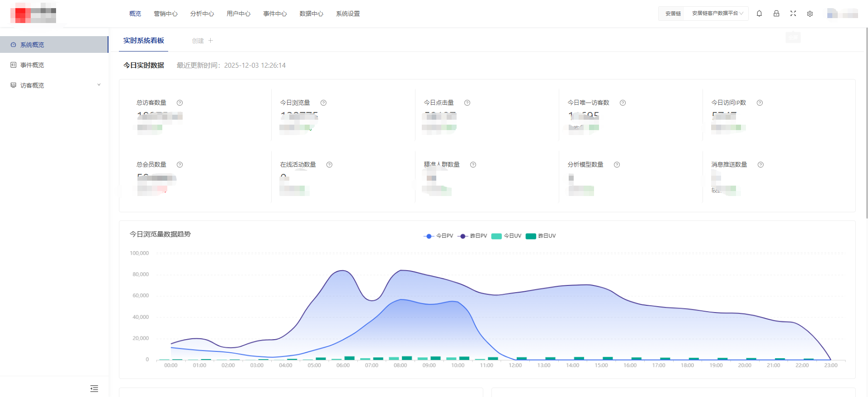The width and height of the screenshot is (868, 397).
Task: Open the notifications bell icon
Action: [759, 14]
